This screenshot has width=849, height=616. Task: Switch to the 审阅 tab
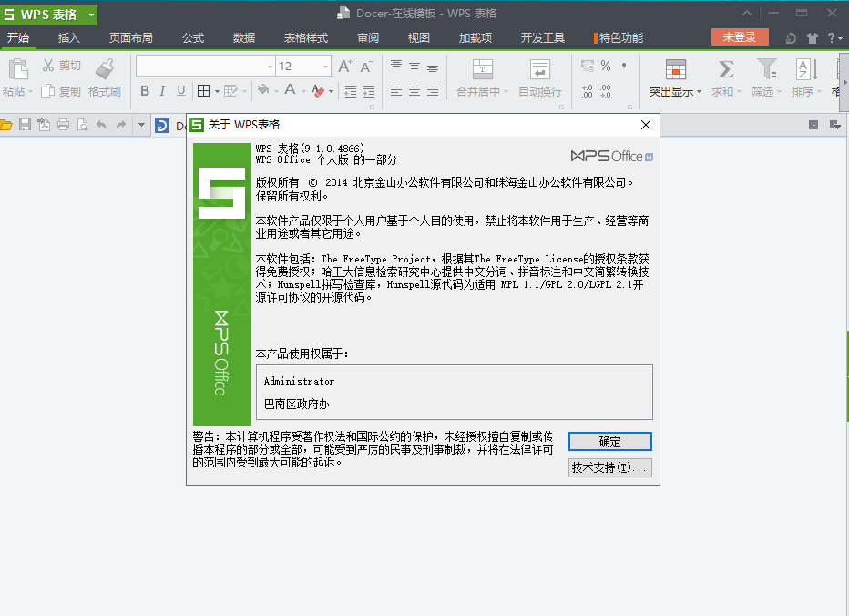pos(368,38)
